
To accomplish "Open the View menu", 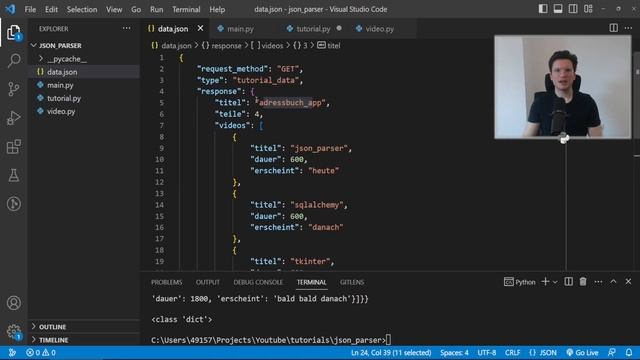I will point(114,9).
